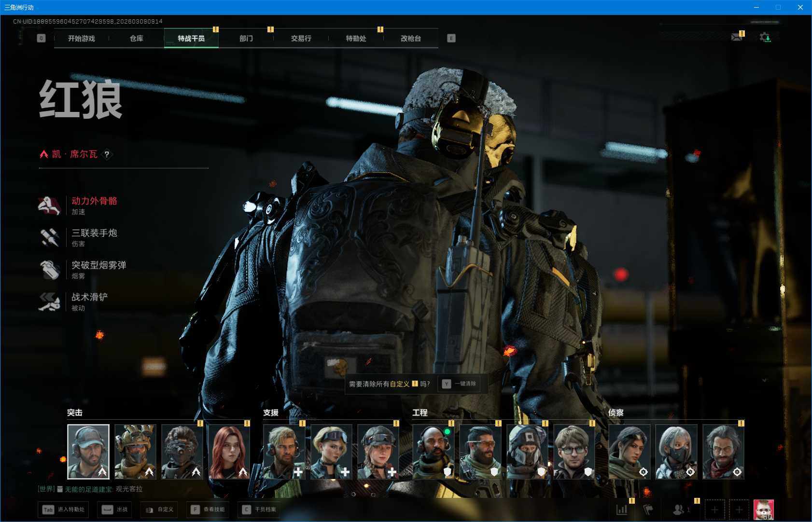This screenshot has width=812, height=522.
Task: Switch to the 改枪台 tab
Action: (411, 39)
